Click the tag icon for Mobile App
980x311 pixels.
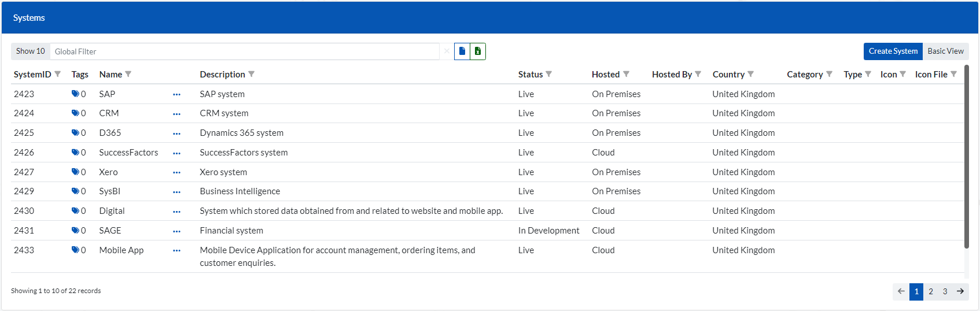[75, 250]
